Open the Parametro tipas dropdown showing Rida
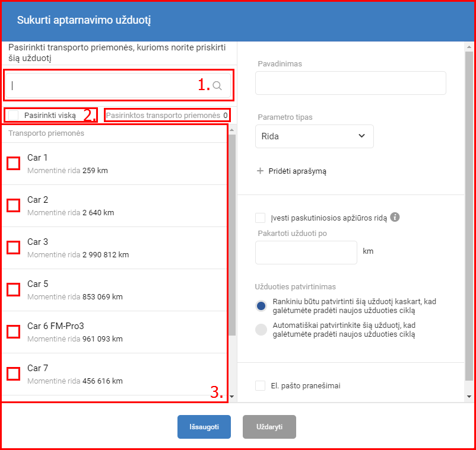The image size is (476, 450). tap(314, 136)
